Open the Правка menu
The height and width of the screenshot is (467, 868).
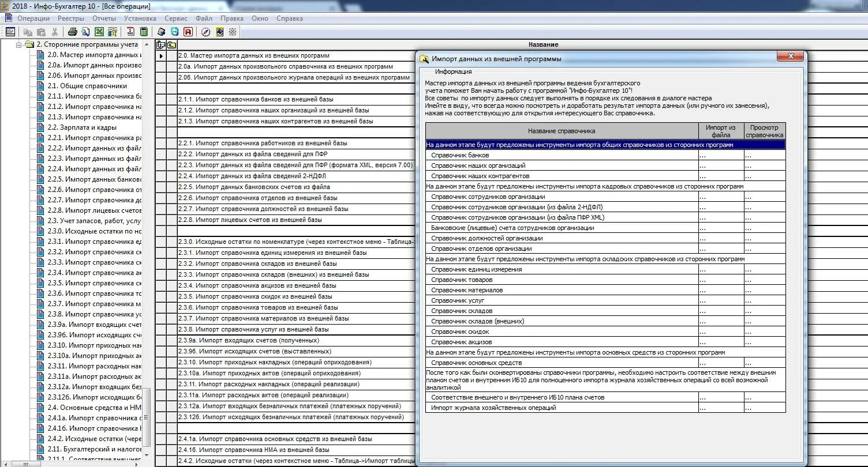click(232, 18)
